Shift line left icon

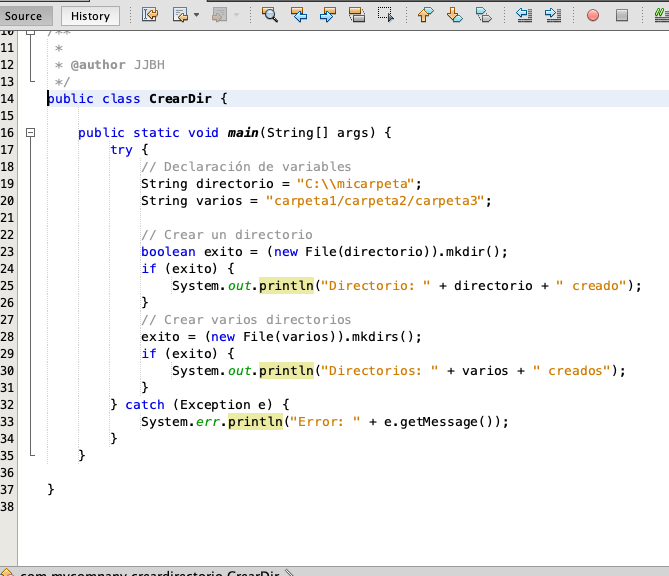[524, 15]
